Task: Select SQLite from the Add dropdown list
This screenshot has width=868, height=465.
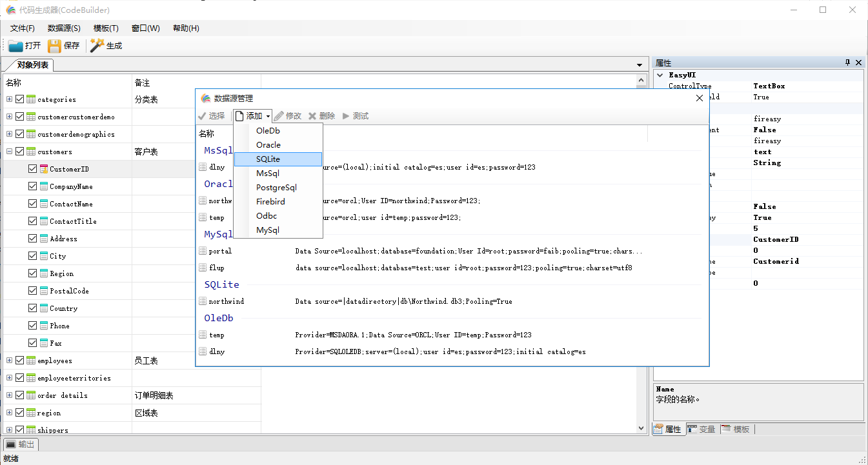Action: click(x=268, y=159)
